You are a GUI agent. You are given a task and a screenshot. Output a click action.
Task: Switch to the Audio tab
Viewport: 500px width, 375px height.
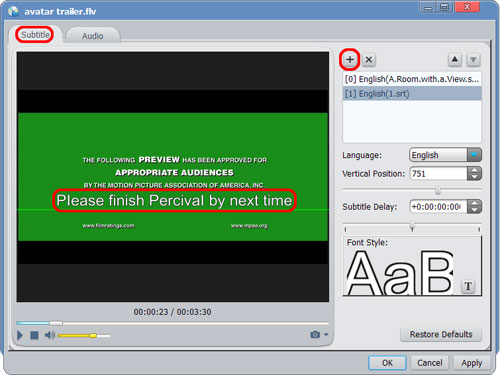click(x=93, y=36)
